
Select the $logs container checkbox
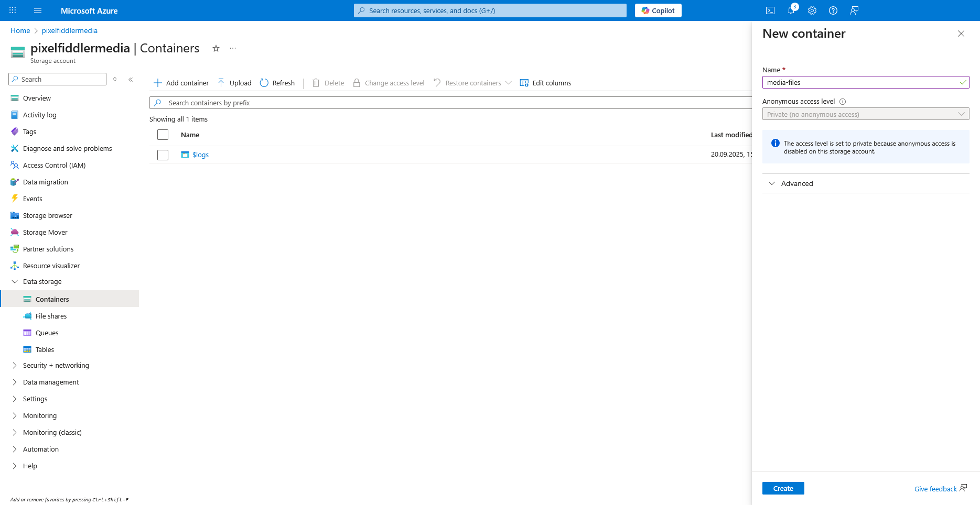(163, 155)
